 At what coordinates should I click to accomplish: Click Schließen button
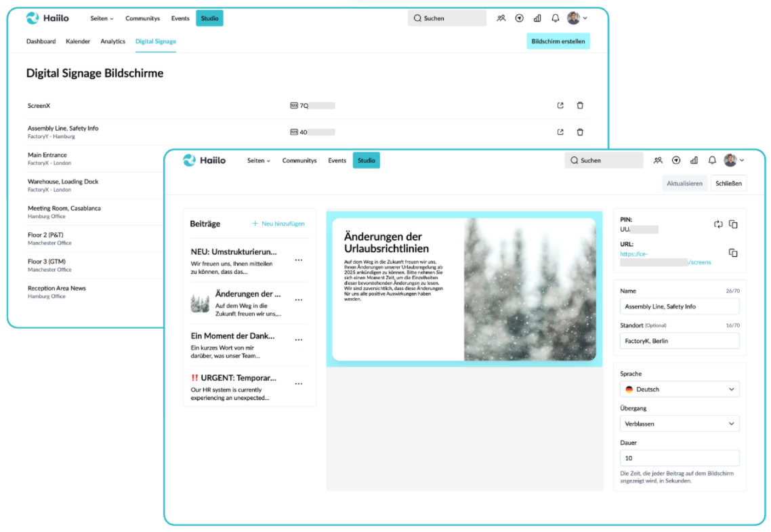[728, 184]
